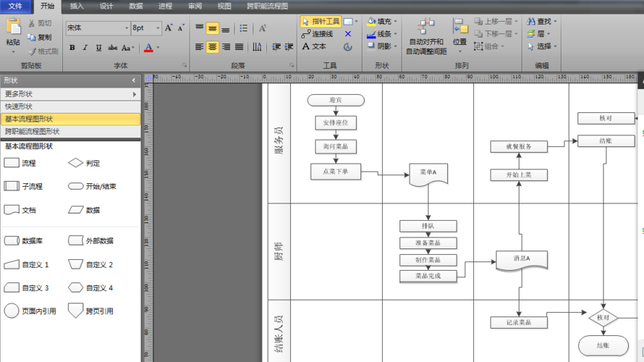The width and height of the screenshot is (644, 362).
Task: Open the Fill (填充) dropdown
Action: point(384,22)
